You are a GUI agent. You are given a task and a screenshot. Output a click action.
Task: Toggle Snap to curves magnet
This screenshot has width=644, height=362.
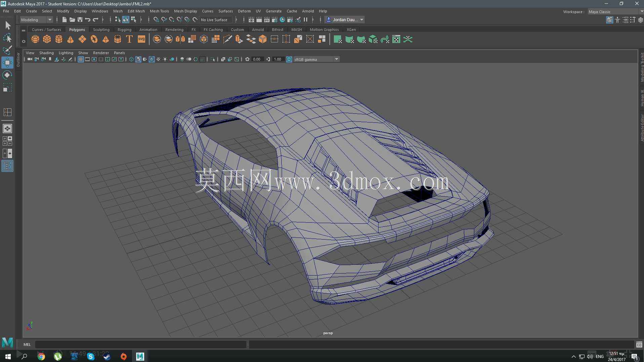(164, 20)
